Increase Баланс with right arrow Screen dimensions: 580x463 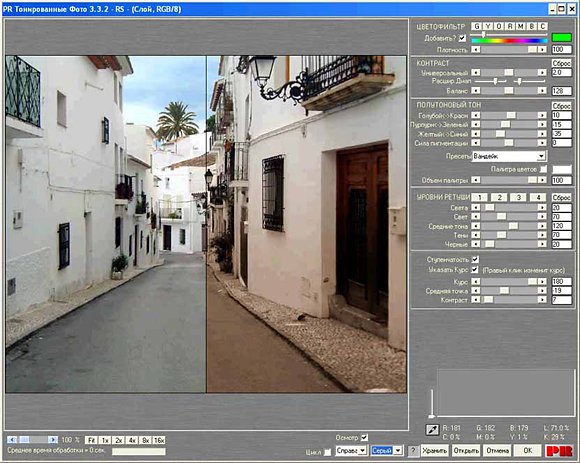(542, 91)
